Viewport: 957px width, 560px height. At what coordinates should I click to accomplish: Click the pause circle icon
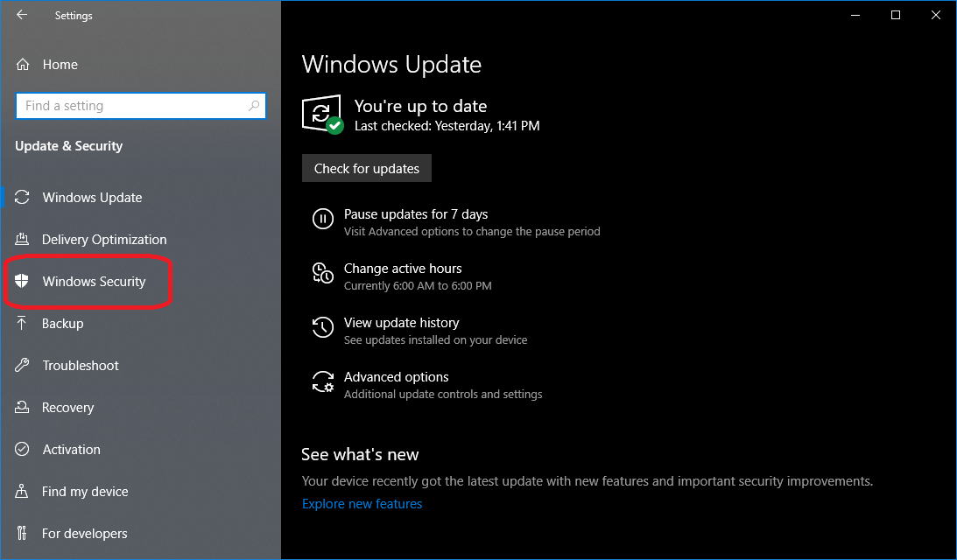[323, 219]
